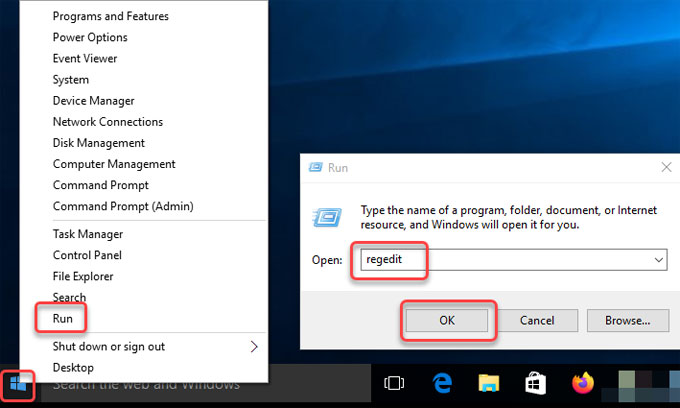Click the OK button
This screenshot has width=680, height=408.
447,320
